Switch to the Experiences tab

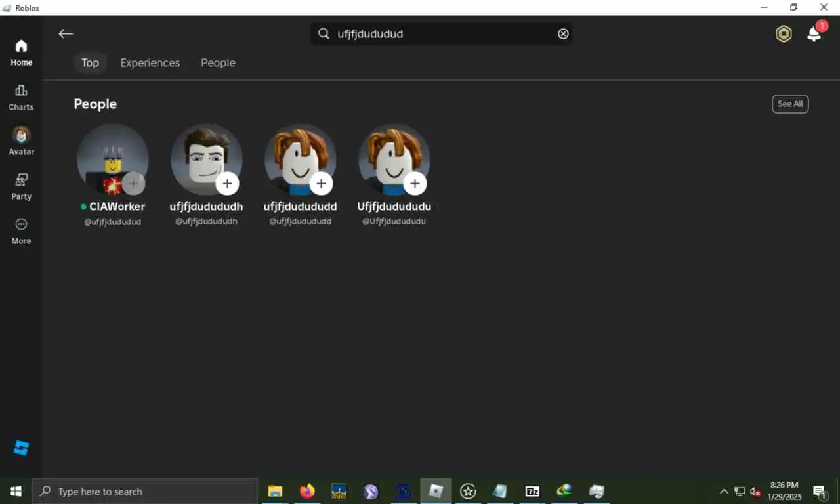click(x=150, y=63)
